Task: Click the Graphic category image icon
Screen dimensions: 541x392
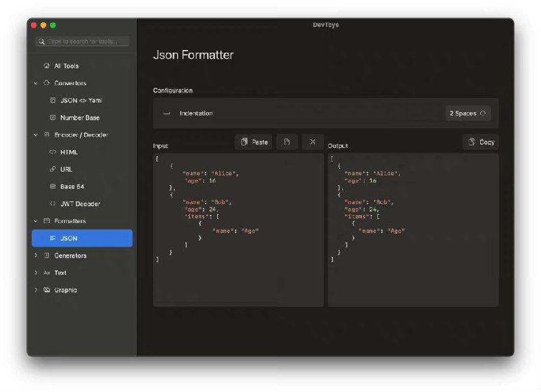Action: click(x=47, y=290)
